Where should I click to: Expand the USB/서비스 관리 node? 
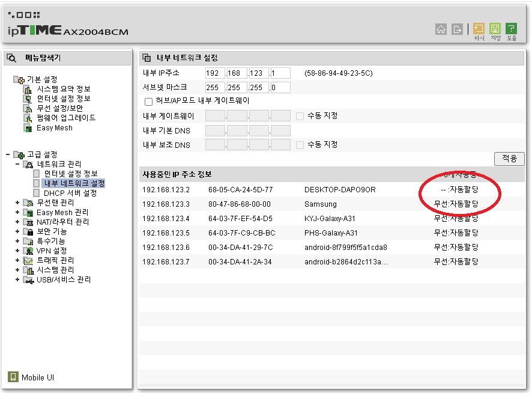(x=17, y=279)
